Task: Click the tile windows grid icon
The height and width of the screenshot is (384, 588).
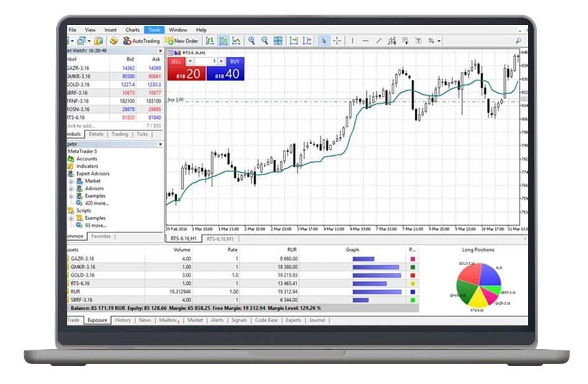Action: (278, 41)
